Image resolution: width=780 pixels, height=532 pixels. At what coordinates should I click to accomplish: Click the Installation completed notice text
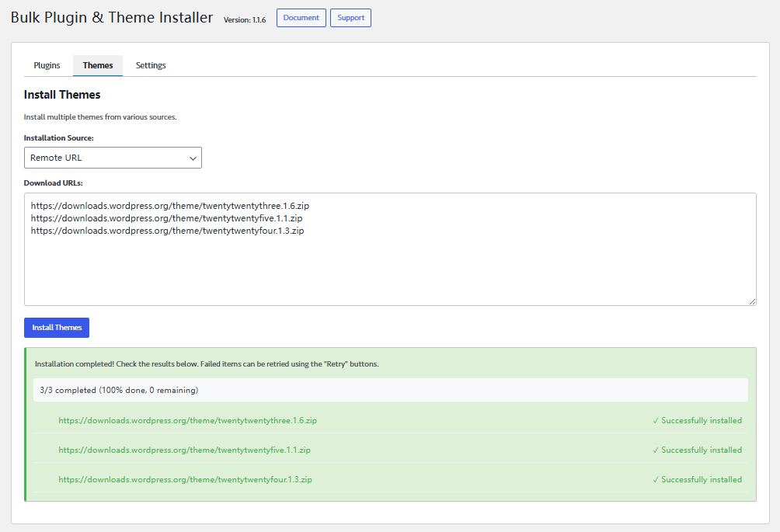[207, 364]
